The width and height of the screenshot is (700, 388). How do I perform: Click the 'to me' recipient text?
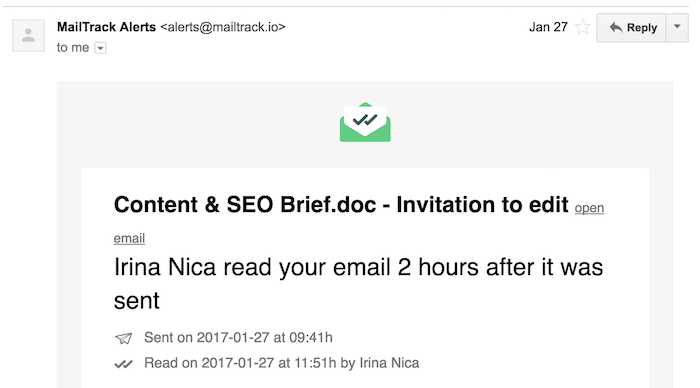[73, 48]
